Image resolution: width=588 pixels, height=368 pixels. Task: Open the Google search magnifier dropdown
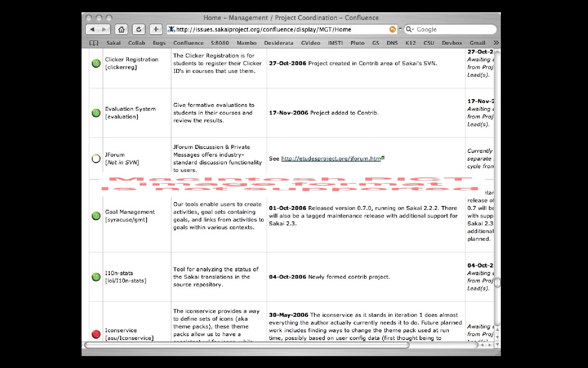click(409, 29)
